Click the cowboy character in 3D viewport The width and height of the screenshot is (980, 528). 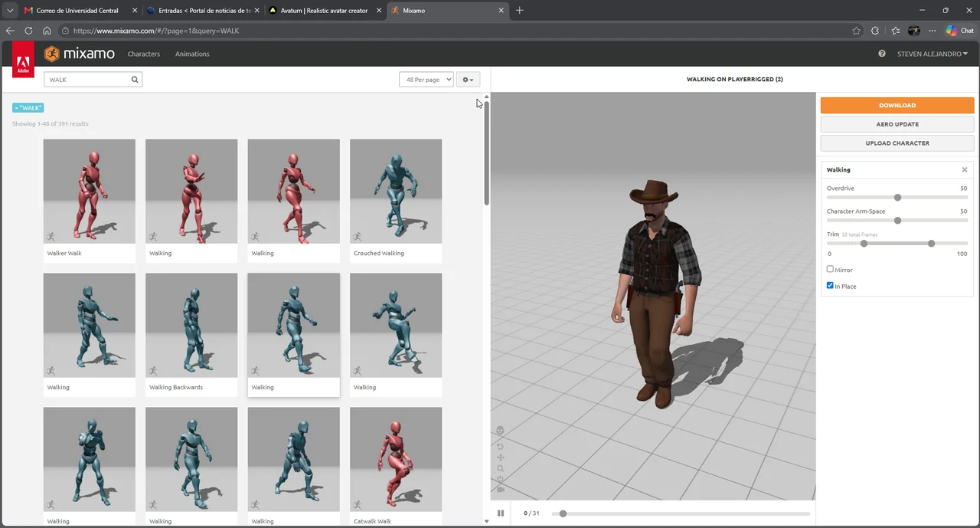(x=657, y=295)
